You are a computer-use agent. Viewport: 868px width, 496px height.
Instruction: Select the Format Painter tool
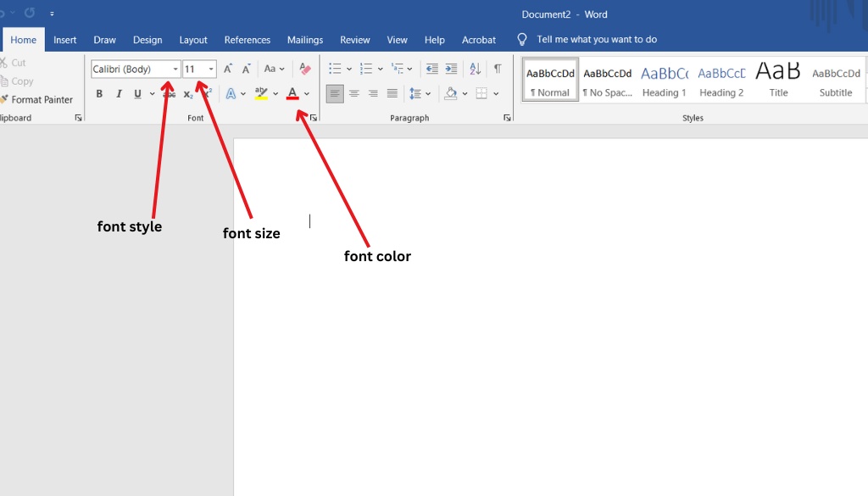40,99
